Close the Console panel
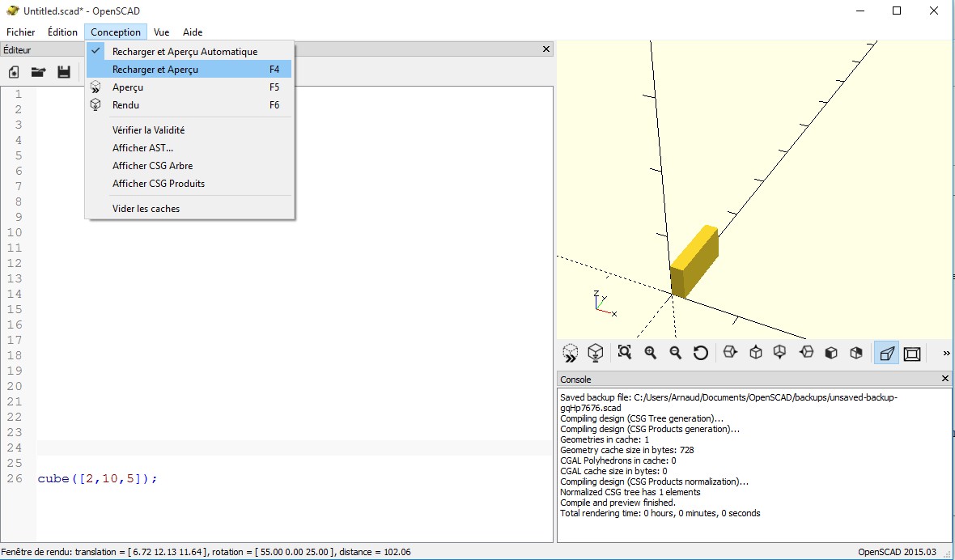Viewport: 955px width, 560px height. 945,379
